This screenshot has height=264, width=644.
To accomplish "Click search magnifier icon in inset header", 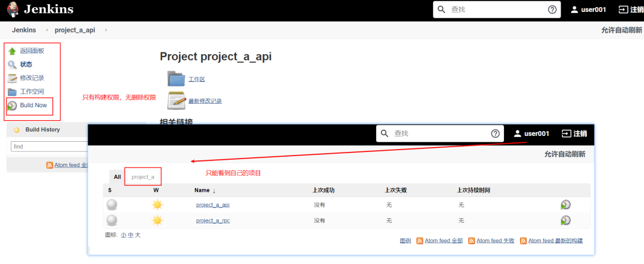I will (x=385, y=133).
